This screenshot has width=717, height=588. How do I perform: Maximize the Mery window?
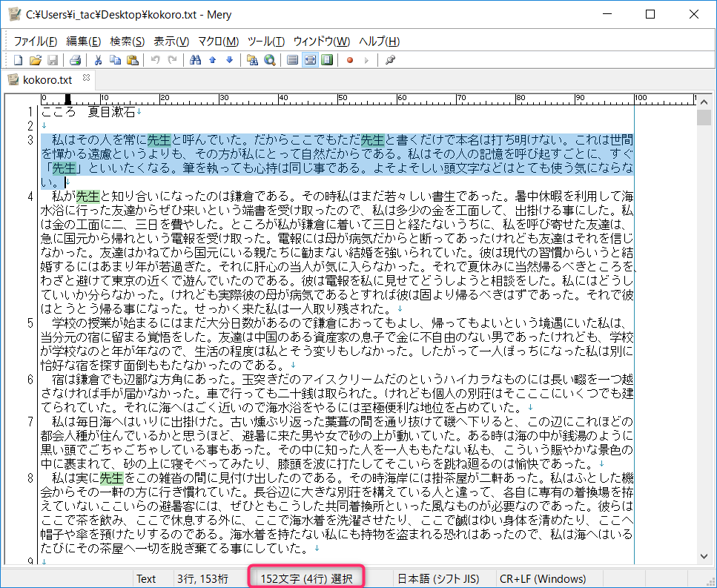(650, 14)
